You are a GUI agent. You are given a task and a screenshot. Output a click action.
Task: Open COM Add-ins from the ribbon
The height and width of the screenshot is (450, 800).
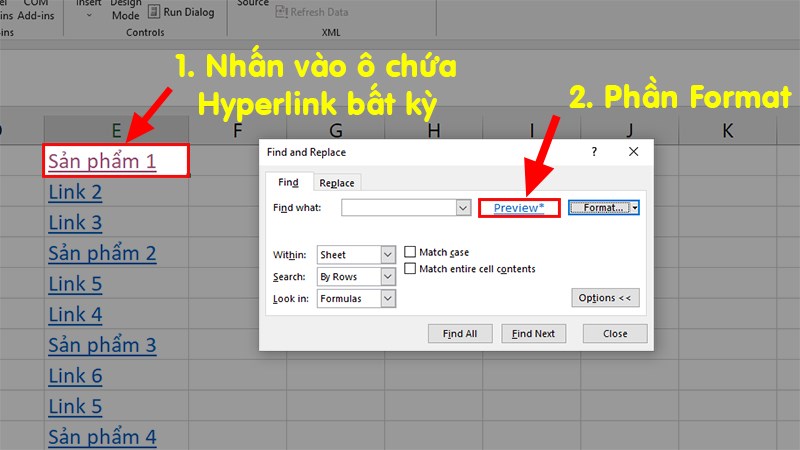point(36,10)
